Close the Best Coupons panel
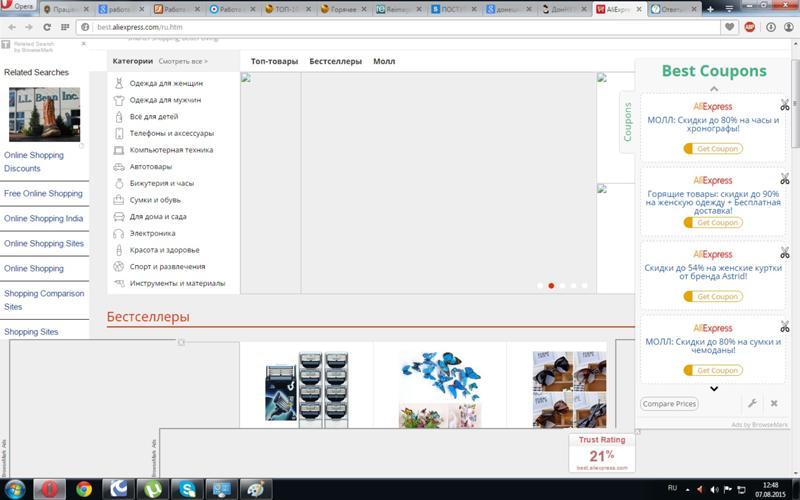This screenshot has height=500, width=800. click(x=774, y=403)
